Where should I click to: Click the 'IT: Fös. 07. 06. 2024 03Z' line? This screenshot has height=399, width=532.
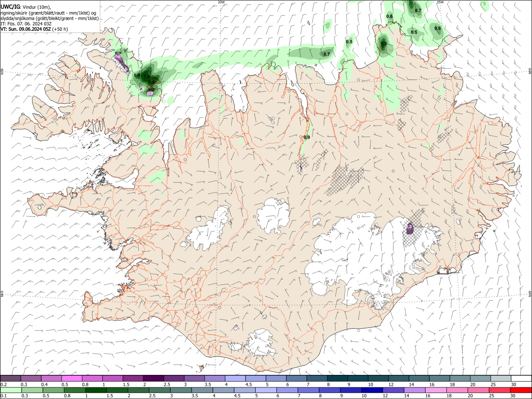26,24
